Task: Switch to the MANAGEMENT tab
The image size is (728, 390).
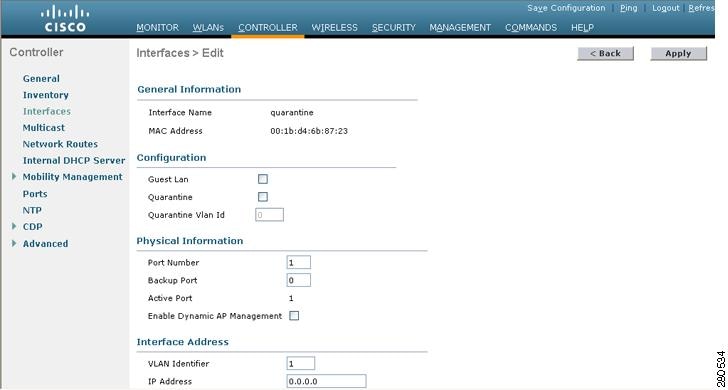Action: tap(460, 27)
